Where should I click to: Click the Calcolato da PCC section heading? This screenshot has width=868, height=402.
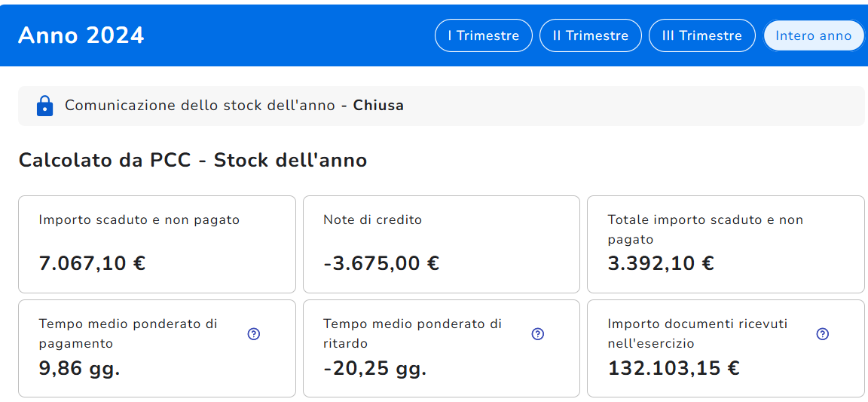[x=193, y=160]
